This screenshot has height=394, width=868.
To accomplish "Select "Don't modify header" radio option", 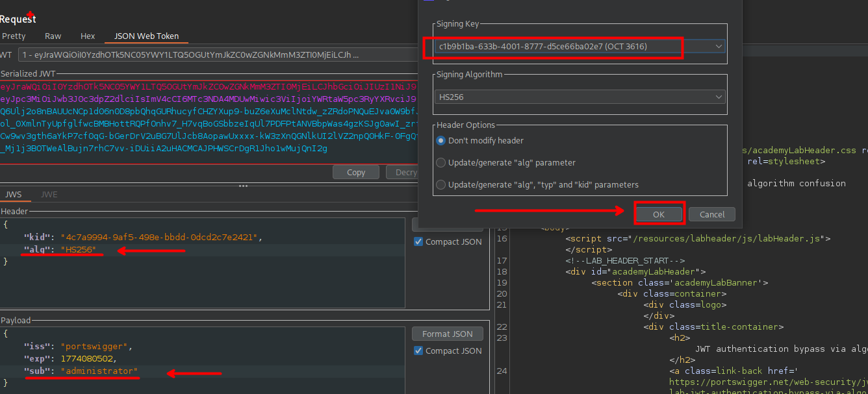I will coord(442,141).
